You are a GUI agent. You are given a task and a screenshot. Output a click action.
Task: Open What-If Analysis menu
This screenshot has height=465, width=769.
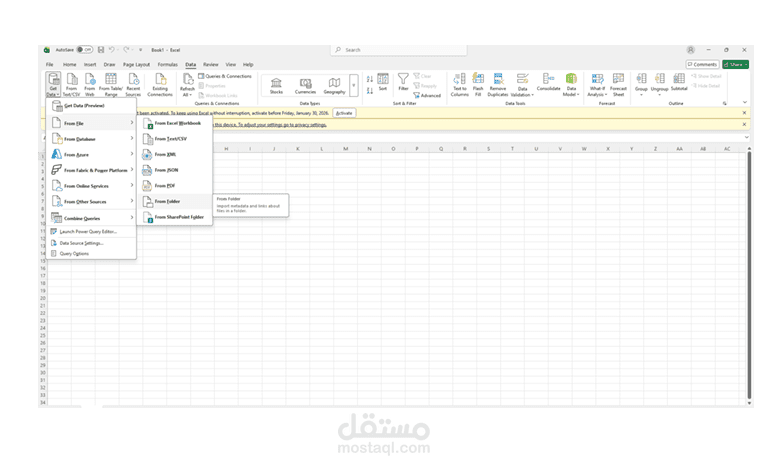[x=597, y=85]
